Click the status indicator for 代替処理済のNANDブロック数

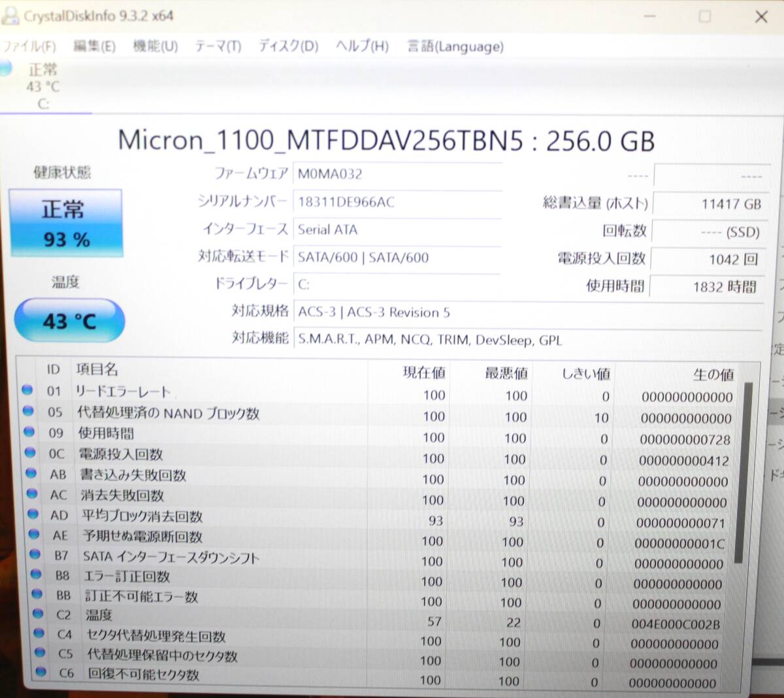coord(27,412)
